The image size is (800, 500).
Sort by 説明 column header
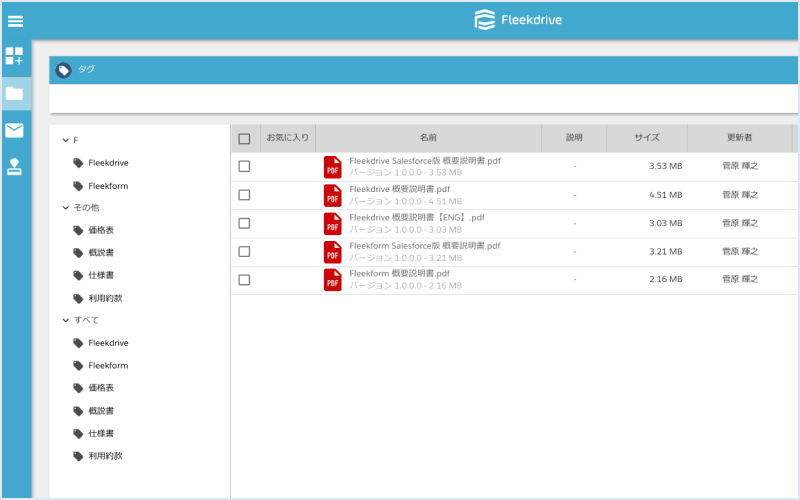click(574, 138)
